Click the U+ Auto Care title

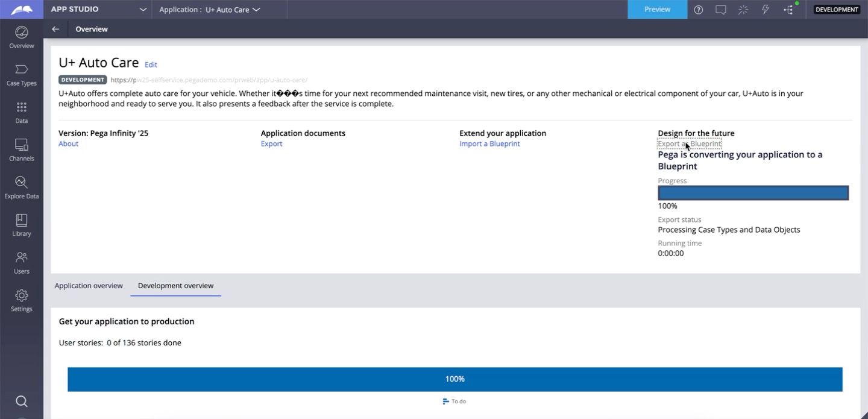click(98, 63)
